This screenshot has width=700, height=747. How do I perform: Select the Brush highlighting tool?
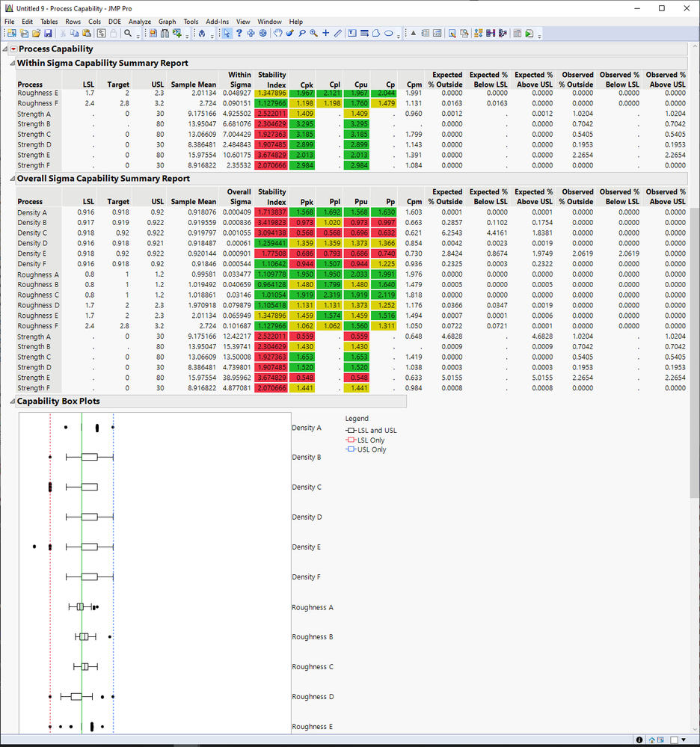click(x=289, y=34)
